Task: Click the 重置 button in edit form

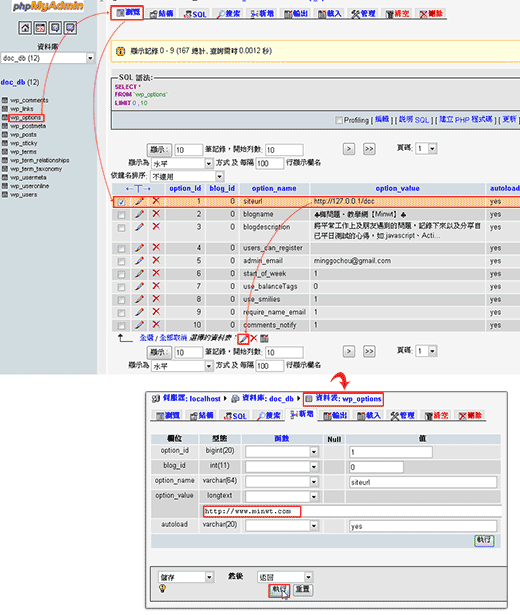Action: tap(302, 590)
